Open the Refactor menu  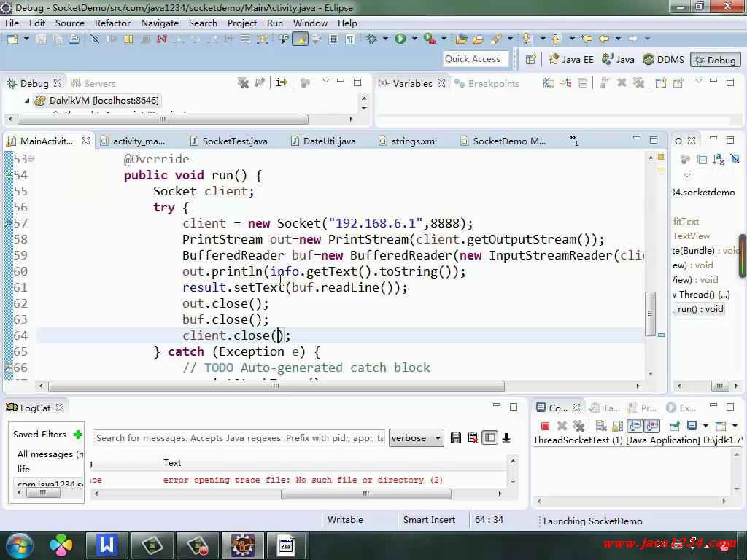(112, 23)
